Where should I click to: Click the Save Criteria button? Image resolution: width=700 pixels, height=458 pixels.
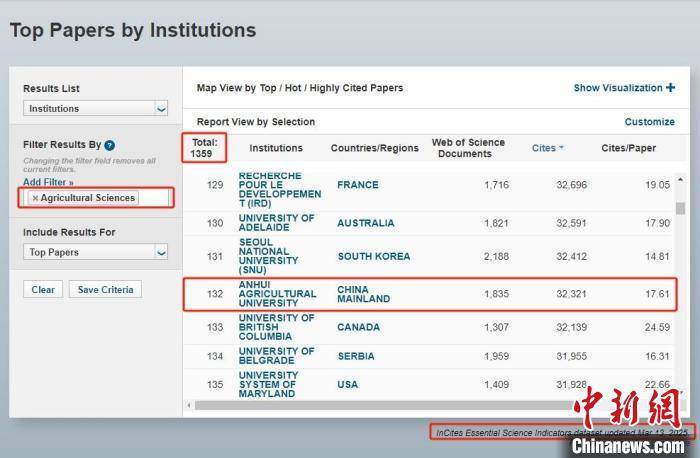pos(105,289)
